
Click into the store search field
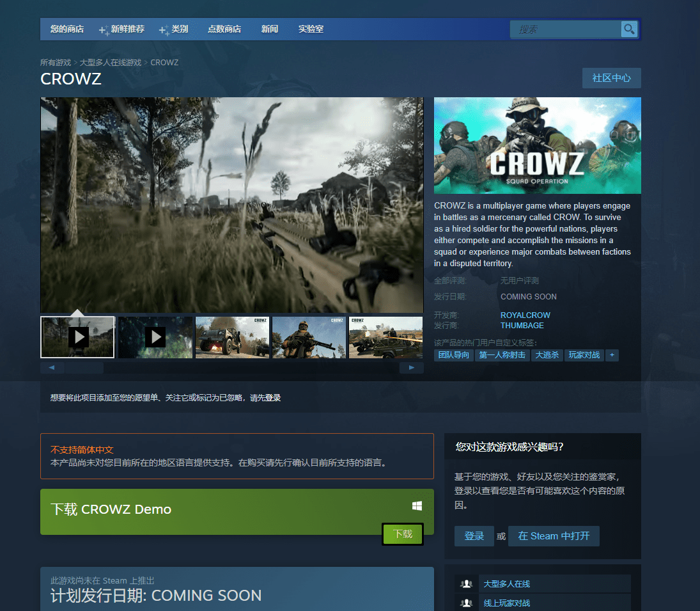click(566, 29)
